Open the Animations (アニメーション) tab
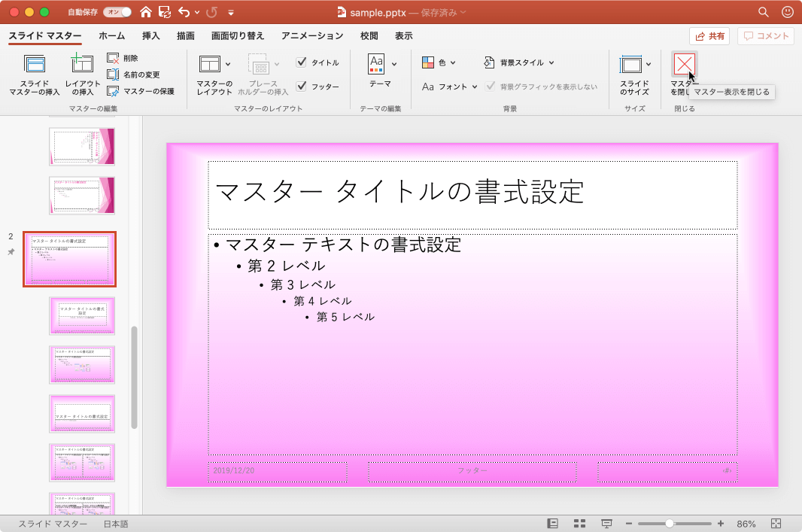Screen dimensions: 802x532 312,35
